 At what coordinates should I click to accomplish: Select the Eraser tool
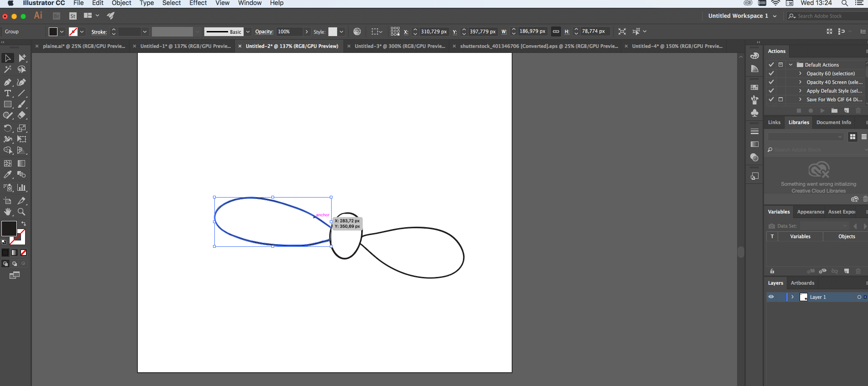coord(21,115)
